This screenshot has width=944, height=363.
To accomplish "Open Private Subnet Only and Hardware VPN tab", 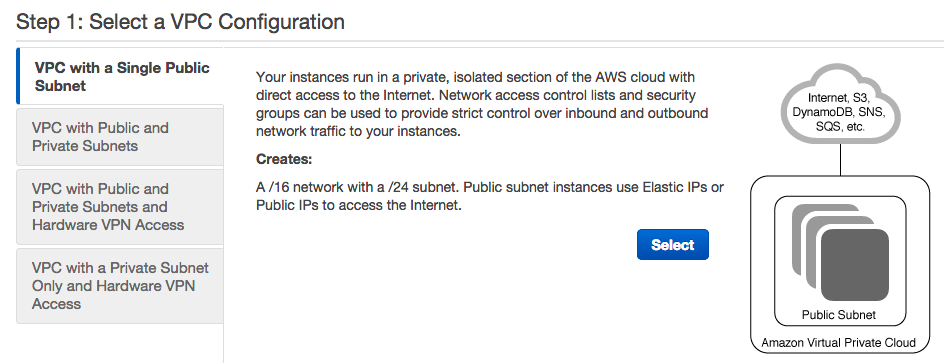I will point(120,285).
